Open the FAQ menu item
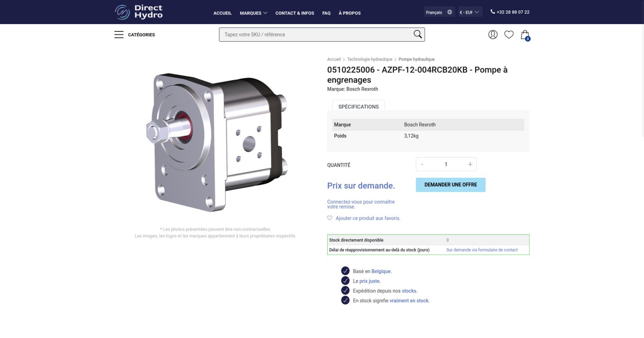This screenshot has height=338, width=644. 326,13
